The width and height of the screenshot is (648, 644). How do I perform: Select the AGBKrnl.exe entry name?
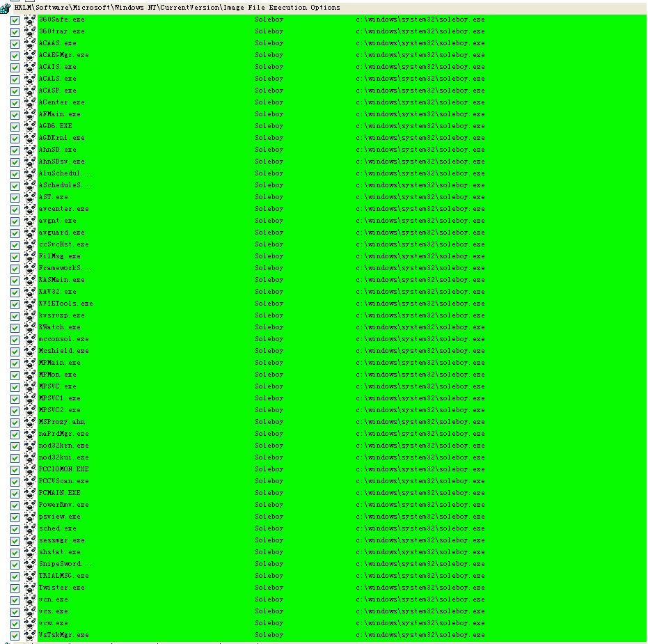coord(61,138)
